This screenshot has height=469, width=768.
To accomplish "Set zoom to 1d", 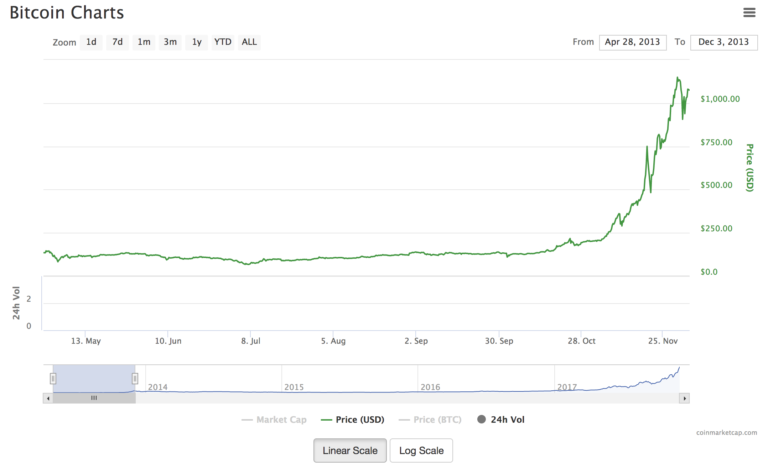I will pyautogui.click(x=91, y=42).
